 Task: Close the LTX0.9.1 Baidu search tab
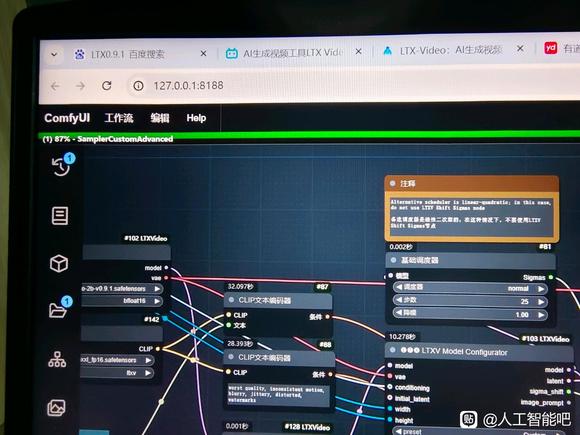coord(203,54)
